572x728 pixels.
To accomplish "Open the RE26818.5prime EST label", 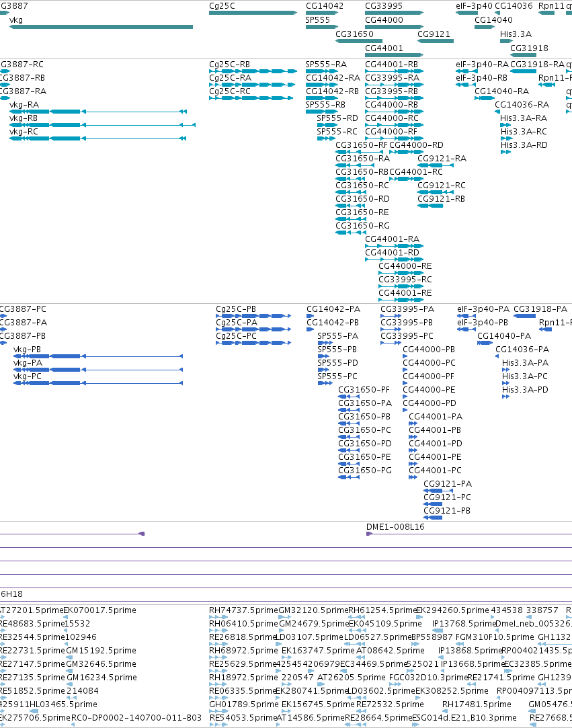I will pos(243,637).
